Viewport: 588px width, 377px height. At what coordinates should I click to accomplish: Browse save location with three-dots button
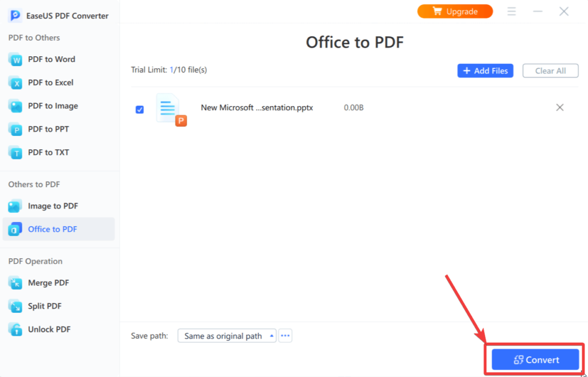coord(285,336)
